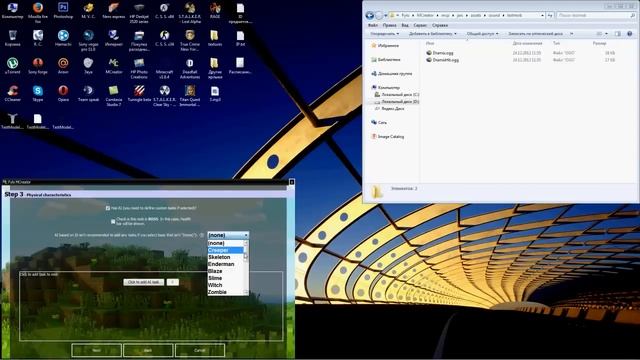Screen dimensions: 640x360
Task: Choose Enderman in the AI base list
Action: pyautogui.click(x=225, y=264)
